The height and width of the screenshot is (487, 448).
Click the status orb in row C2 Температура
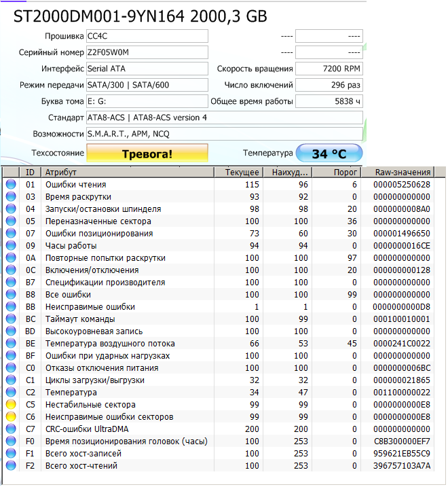click(x=11, y=393)
